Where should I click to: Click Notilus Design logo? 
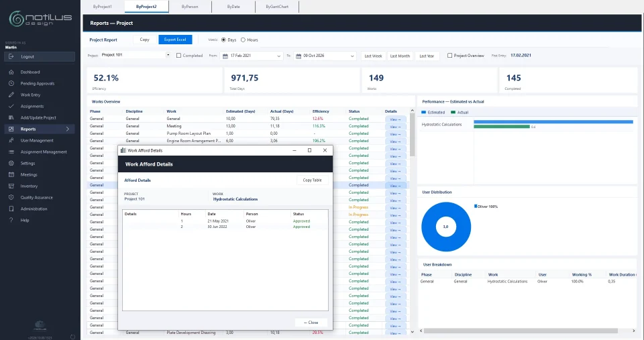click(40, 19)
